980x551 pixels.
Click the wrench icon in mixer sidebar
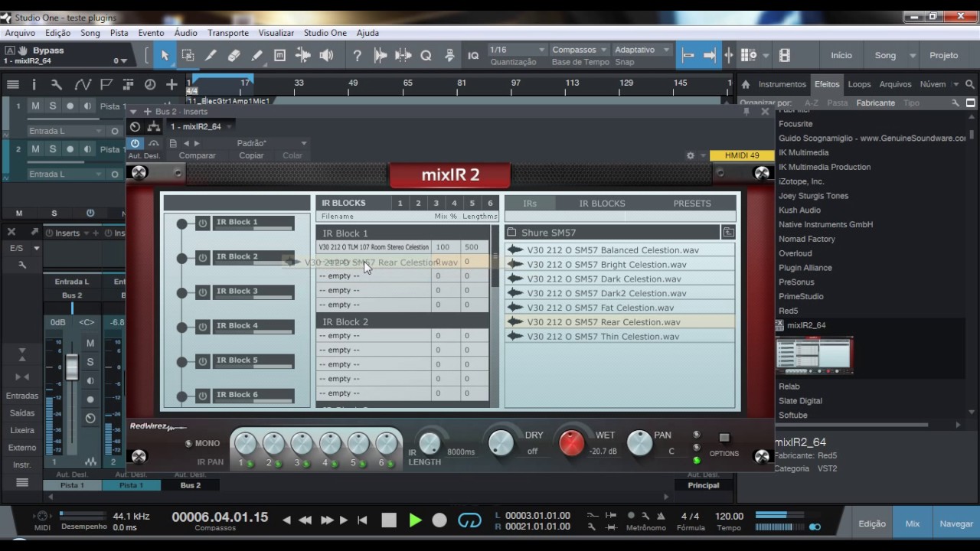click(x=22, y=265)
